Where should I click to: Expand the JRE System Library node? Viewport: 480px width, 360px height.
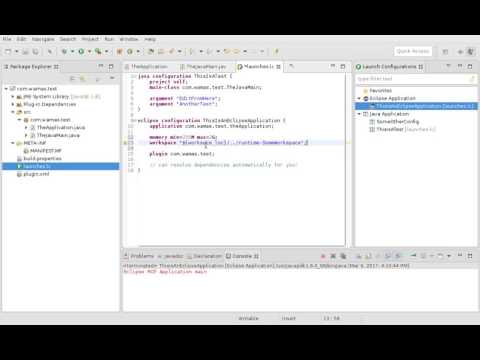pos(13,97)
